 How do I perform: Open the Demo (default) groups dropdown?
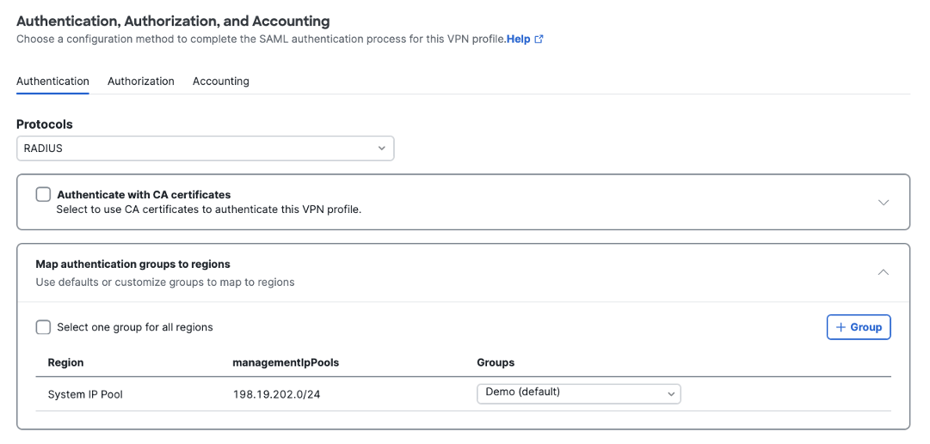[x=579, y=394]
